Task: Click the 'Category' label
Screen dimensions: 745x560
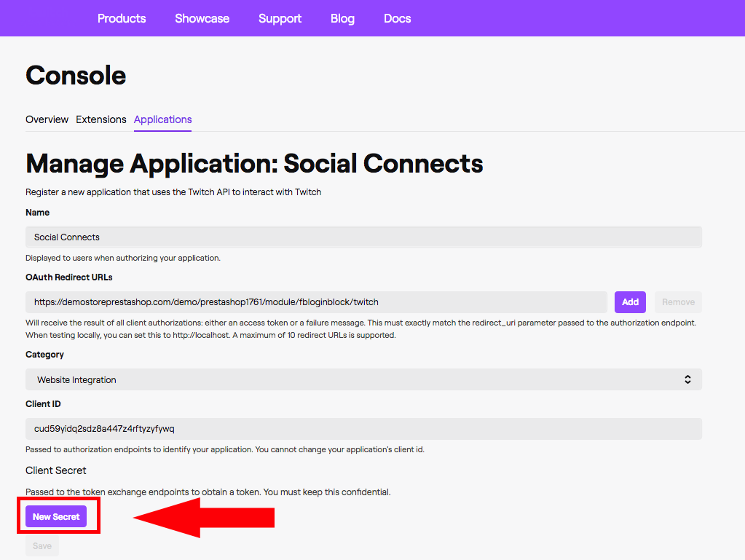Action: [x=44, y=355]
